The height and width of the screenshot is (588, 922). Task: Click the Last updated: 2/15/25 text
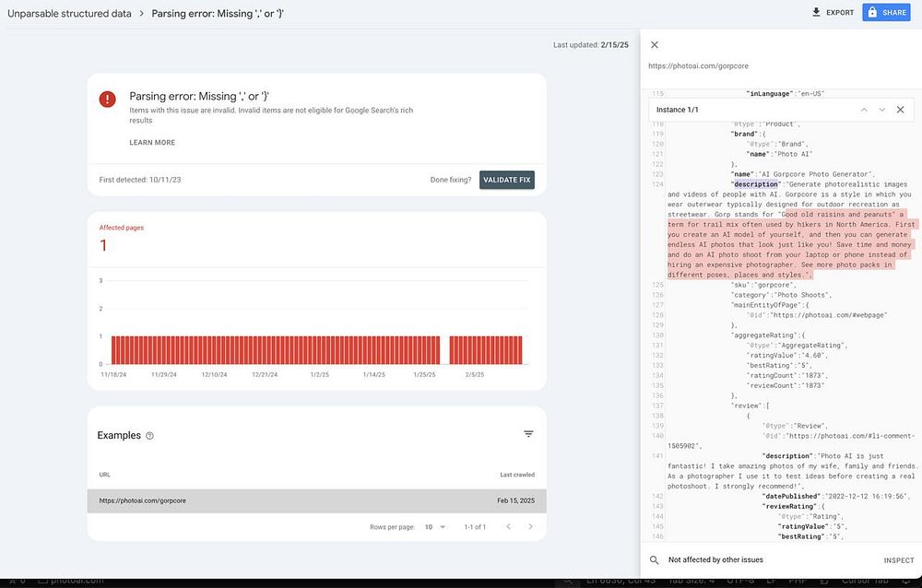pyautogui.click(x=591, y=44)
